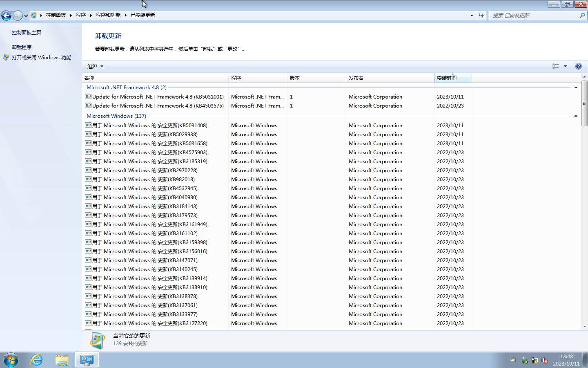Image resolution: width=588 pixels, height=368 pixels.
Task: Sort by the 程序 column header
Action: (258, 78)
